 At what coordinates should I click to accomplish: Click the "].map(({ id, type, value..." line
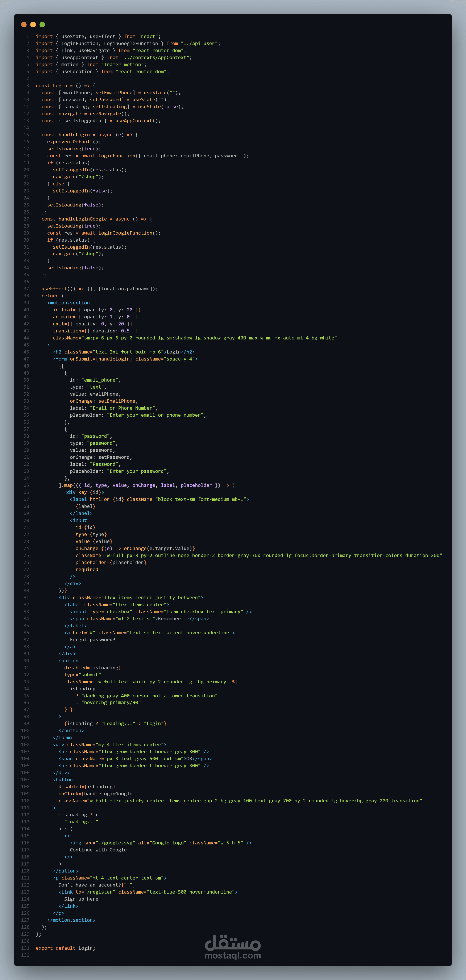[146, 485]
